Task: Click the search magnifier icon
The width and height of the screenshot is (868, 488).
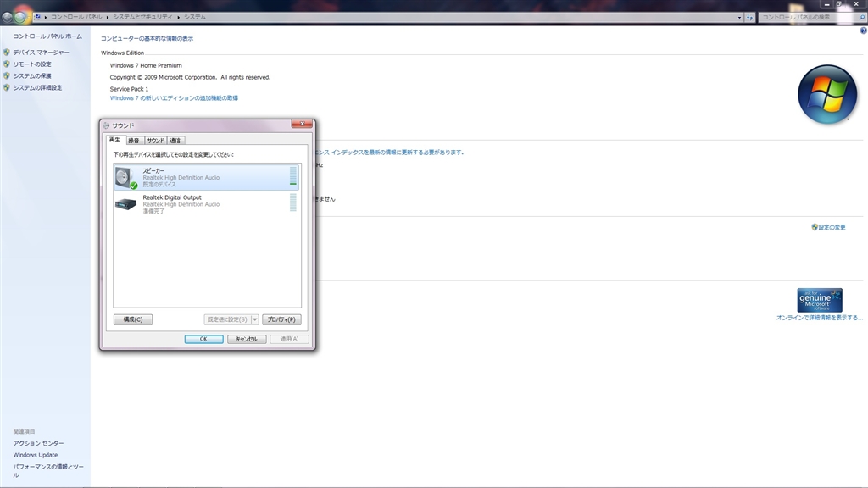Action: pyautogui.click(x=861, y=17)
